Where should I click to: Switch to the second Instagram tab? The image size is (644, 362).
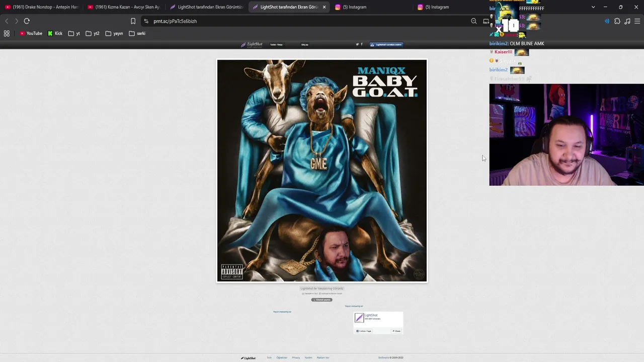pos(454,7)
